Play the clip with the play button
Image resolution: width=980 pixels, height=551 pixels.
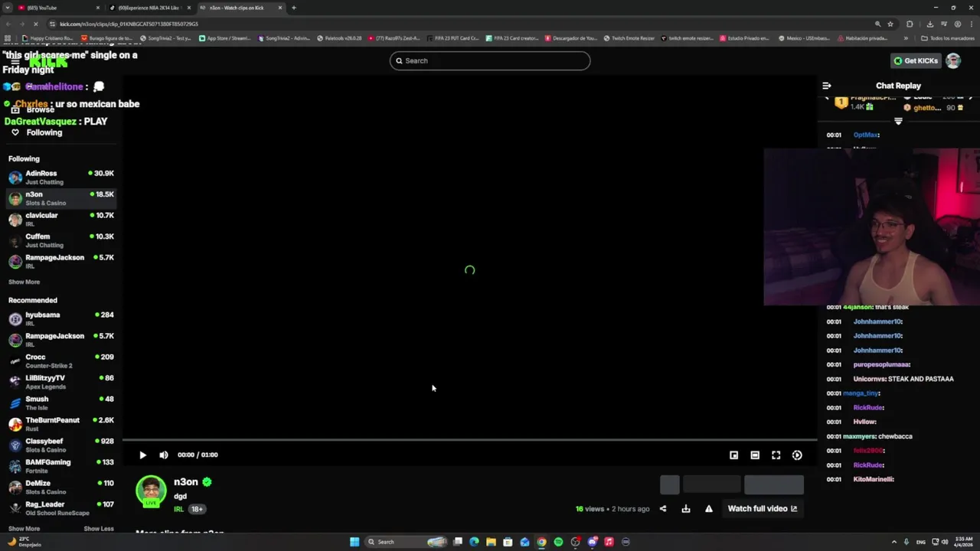tap(142, 455)
